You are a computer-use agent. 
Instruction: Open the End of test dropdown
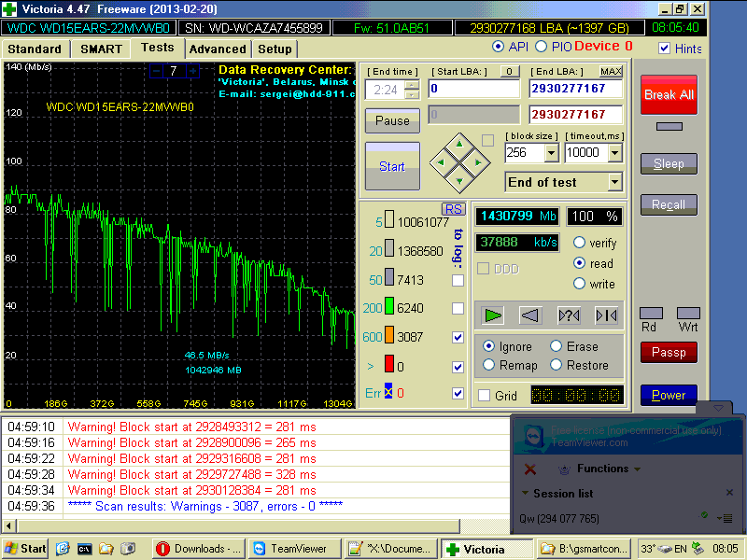(x=615, y=182)
